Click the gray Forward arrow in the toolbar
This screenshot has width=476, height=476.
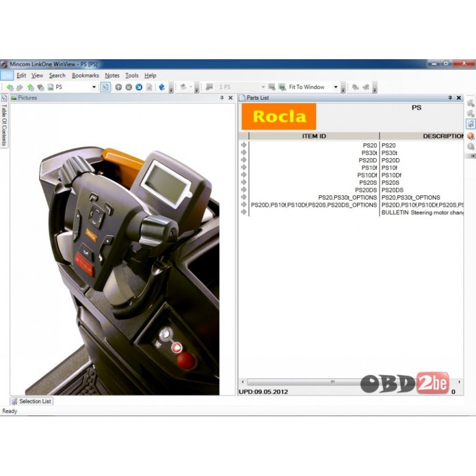(x=20, y=87)
